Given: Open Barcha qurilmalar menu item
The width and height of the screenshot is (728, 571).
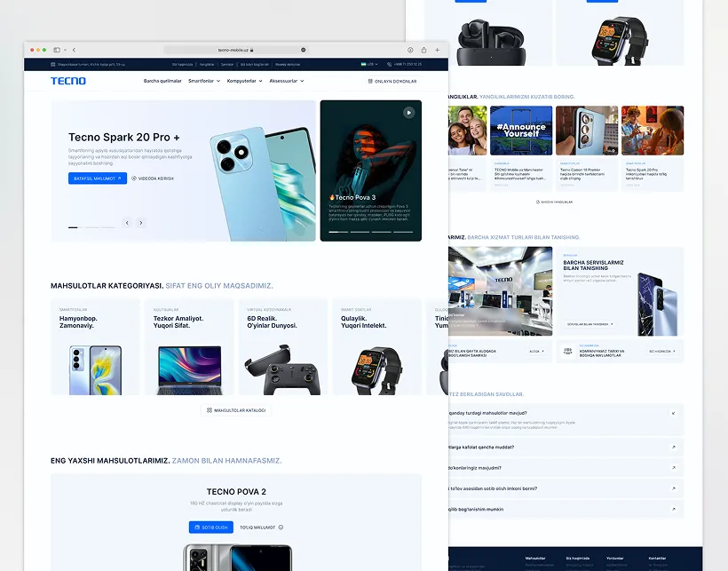Looking at the screenshot, I should tap(162, 81).
